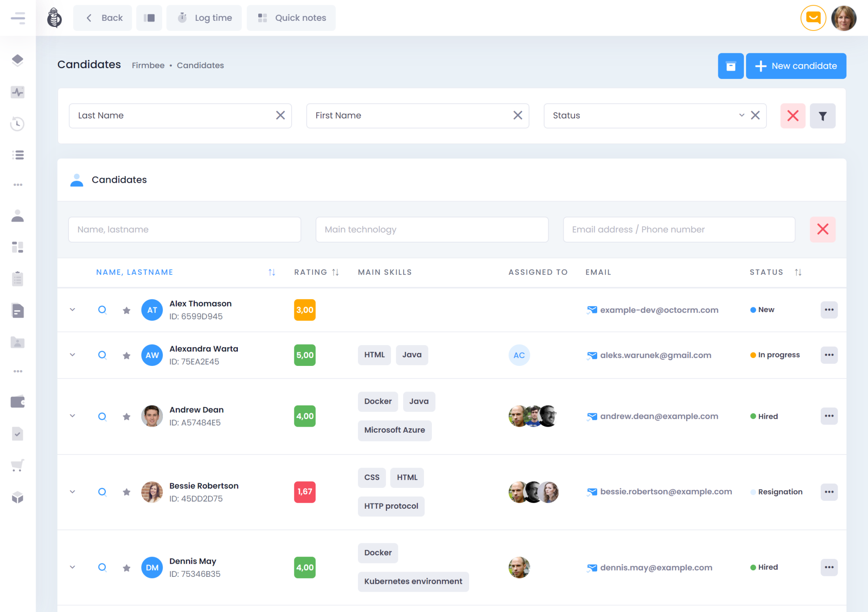The image size is (868, 612).
Task: Click Bessie Robertson's 1,67 rating badge
Action: click(x=305, y=492)
